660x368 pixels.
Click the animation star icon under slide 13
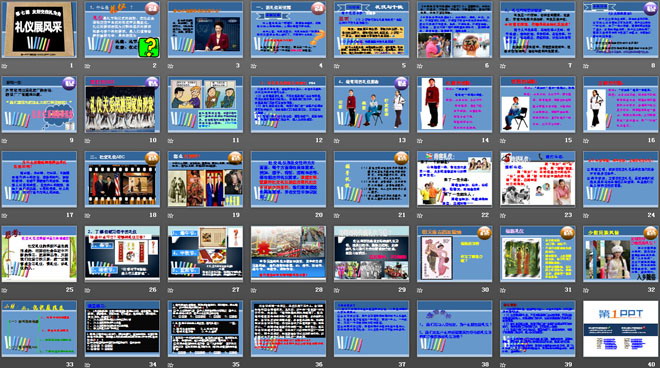tap(337, 141)
